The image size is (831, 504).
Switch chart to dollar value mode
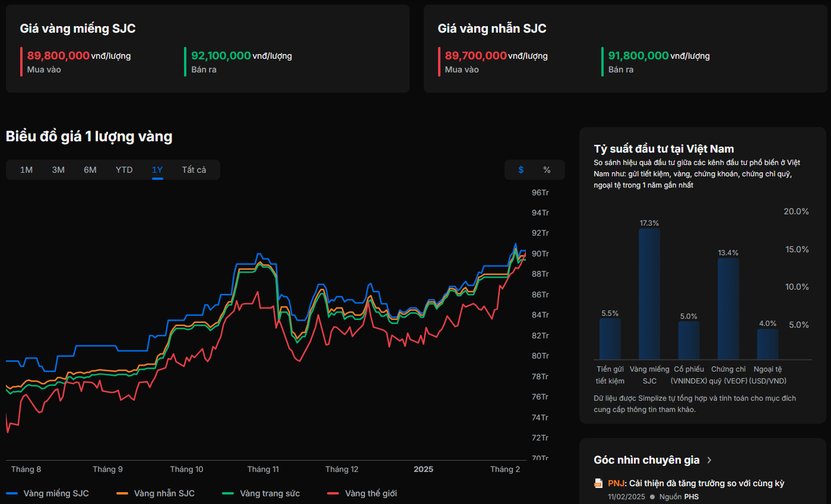point(521,170)
